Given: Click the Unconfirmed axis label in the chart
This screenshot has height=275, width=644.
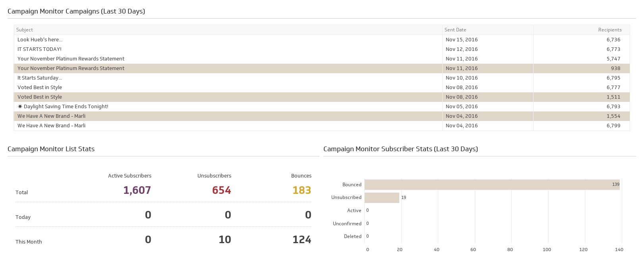Looking at the screenshot, I should tap(347, 224).
